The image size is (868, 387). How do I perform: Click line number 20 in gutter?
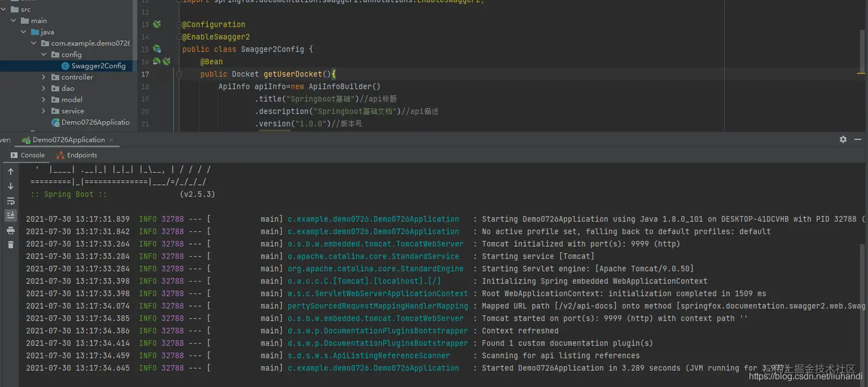pos(145,111)
